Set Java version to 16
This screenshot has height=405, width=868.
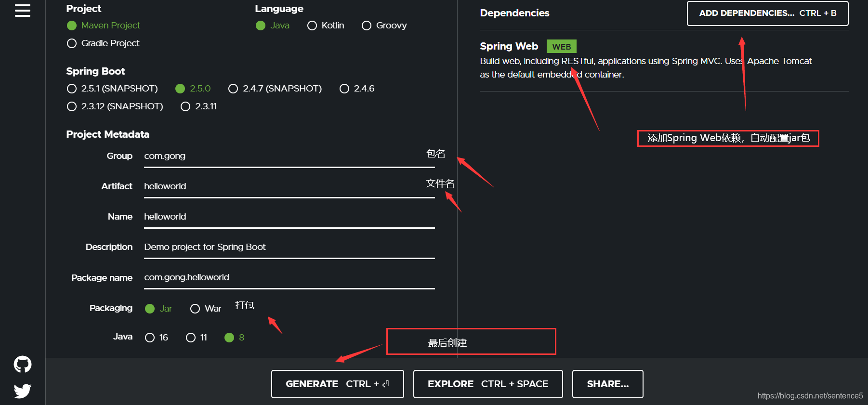pyautogui.click(x=157, y=338)
